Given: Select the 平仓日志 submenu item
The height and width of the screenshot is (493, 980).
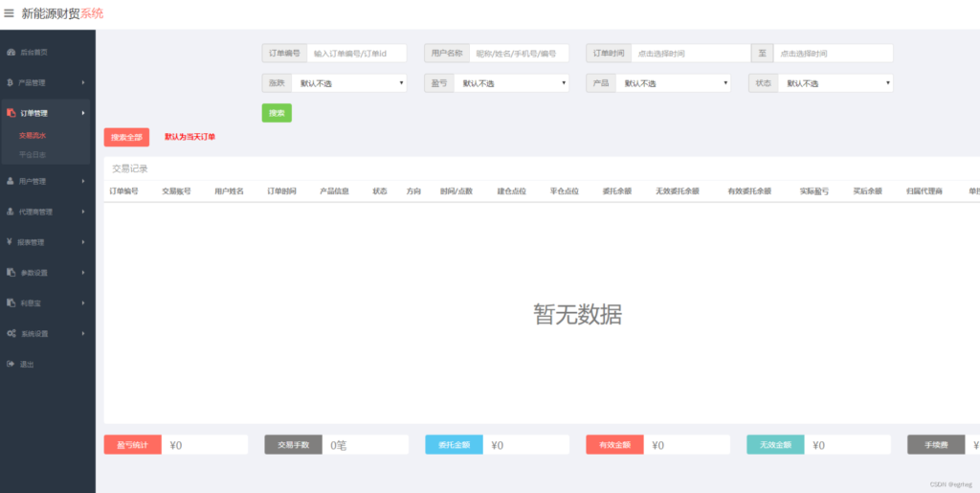Looking at the screenshot, I should [x=33, y=154].
